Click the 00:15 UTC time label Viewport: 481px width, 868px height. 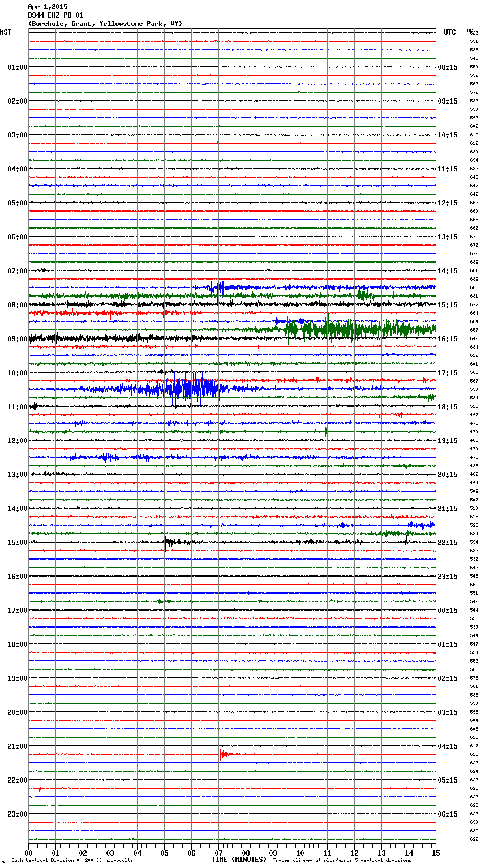coord(448,611)
